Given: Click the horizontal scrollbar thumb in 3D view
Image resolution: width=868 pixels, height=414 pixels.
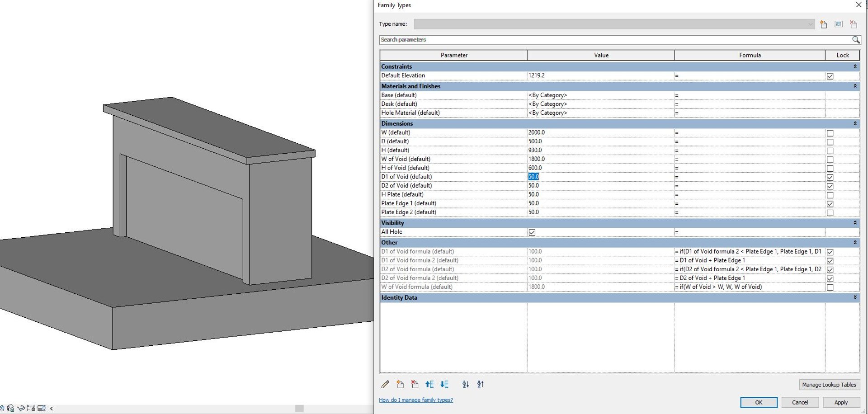Looking at the screenshot, I should click(x=299, y=409).
